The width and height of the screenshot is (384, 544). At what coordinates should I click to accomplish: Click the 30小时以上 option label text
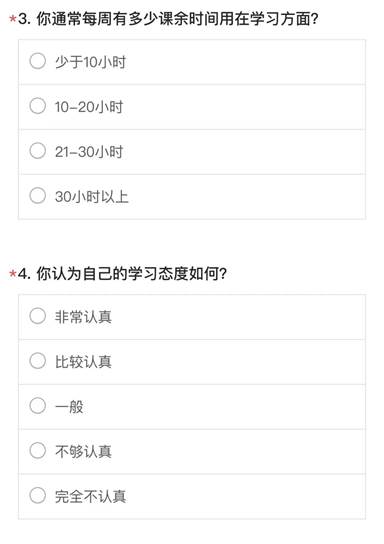pyautogui.click(x=92, y=197)
